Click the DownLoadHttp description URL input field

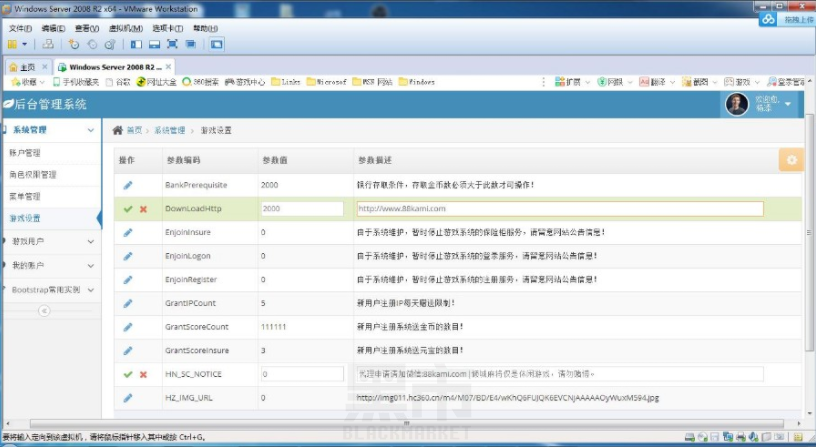click(x=560, y=209)
